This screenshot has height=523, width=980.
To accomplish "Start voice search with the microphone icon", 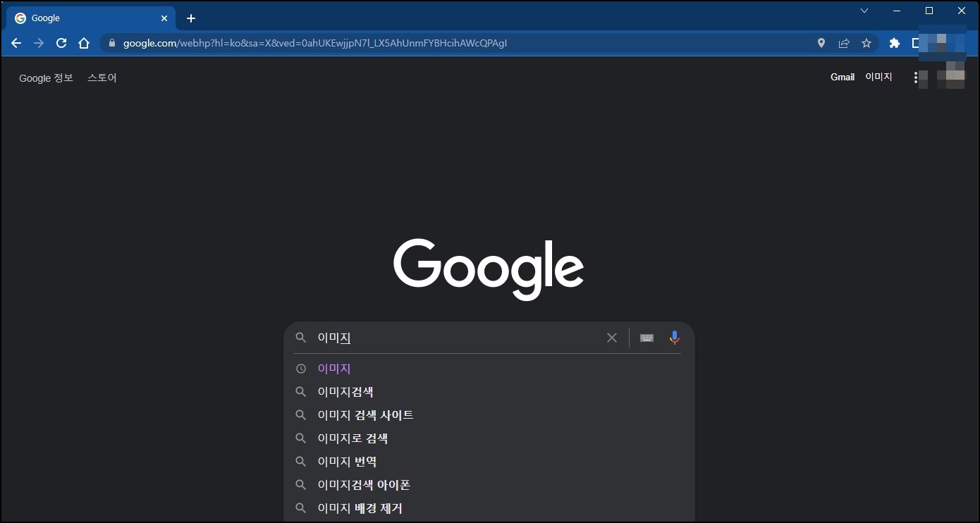I will point(675,338).
